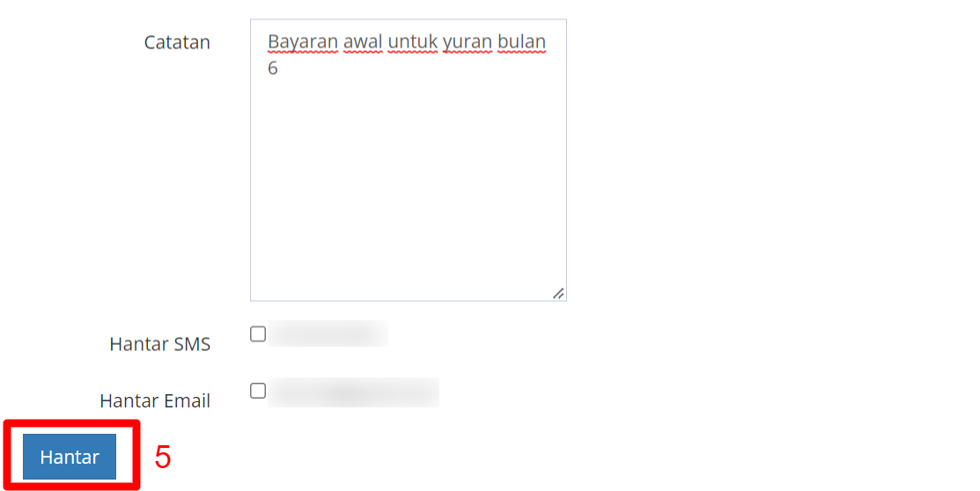Click the Catatan field label
Image resolution: width=980 pixels, height=491 pixels.
[177, 42]
